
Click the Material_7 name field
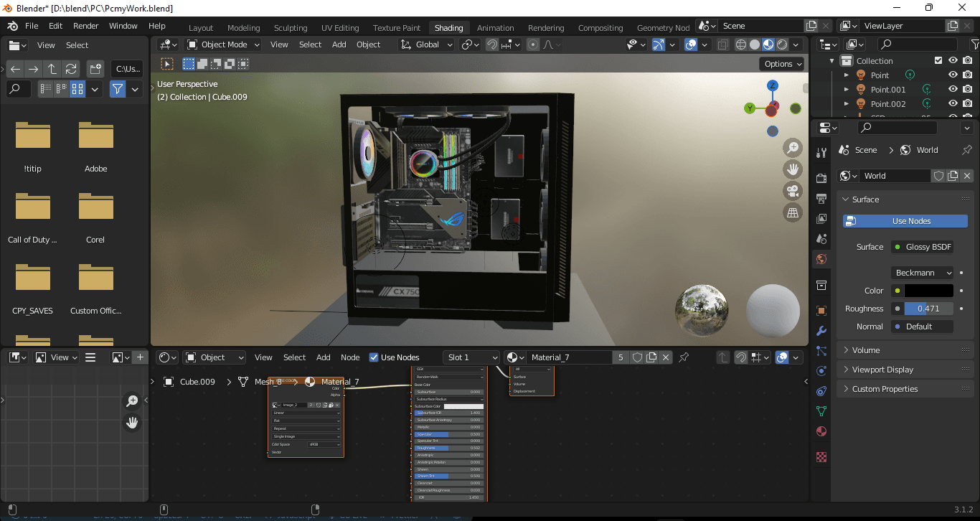click(569, 357)
